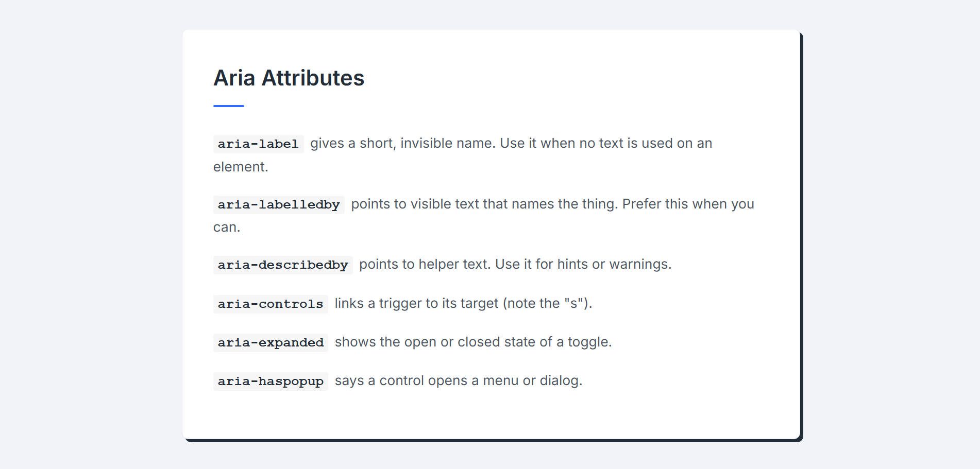The height and width of the screenshot is (469, 980).
Task: Click the word "can." on the wrapped line
Action: [227, 227]
